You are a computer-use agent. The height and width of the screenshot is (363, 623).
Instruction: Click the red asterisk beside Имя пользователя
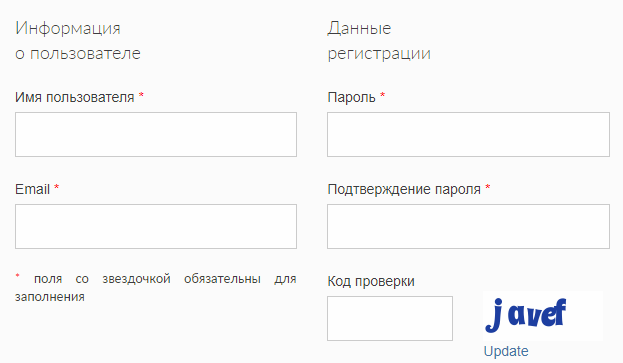pyautogui.click(x=141, y=95)
